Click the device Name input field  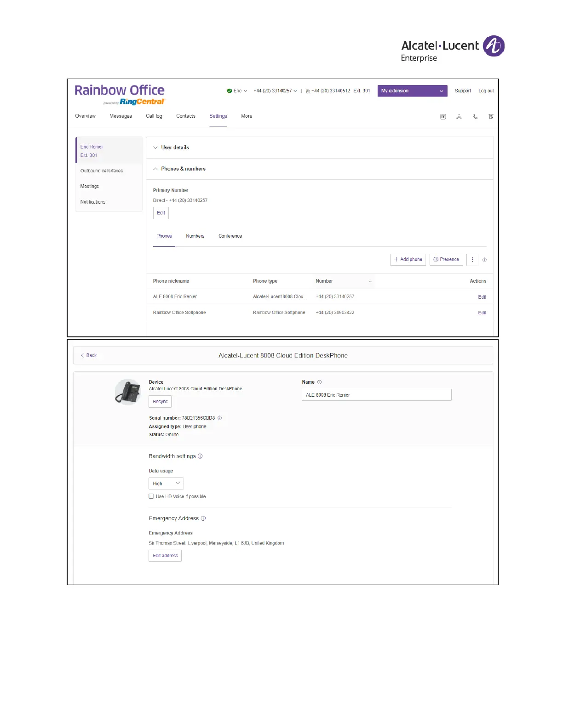(x=376, y=395)
